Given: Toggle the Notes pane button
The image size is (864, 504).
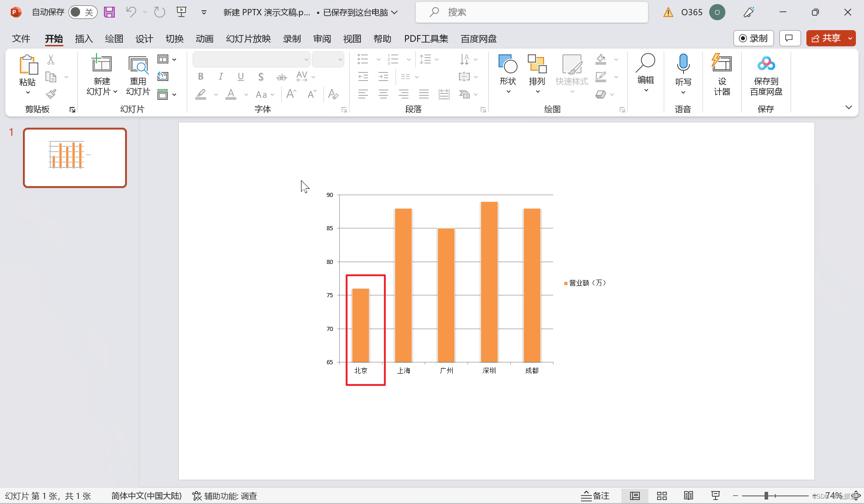Looking at the screenshot, I should tap(595, 495).
